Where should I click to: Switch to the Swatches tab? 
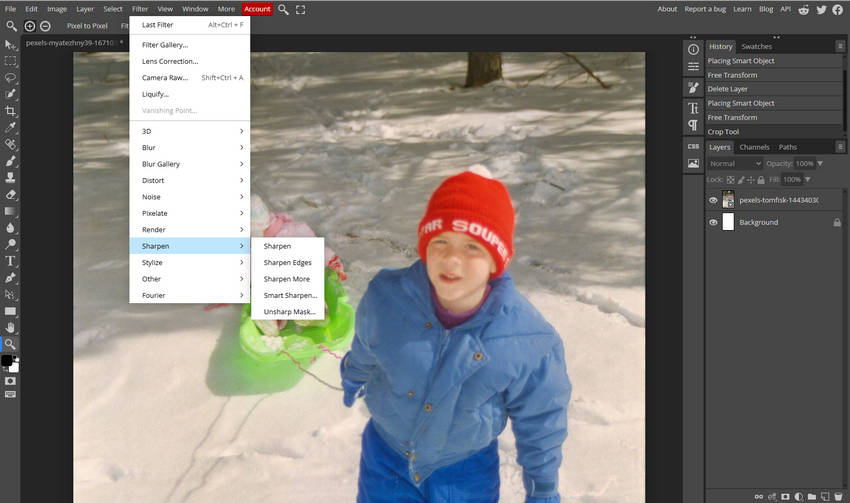point(756,47)
